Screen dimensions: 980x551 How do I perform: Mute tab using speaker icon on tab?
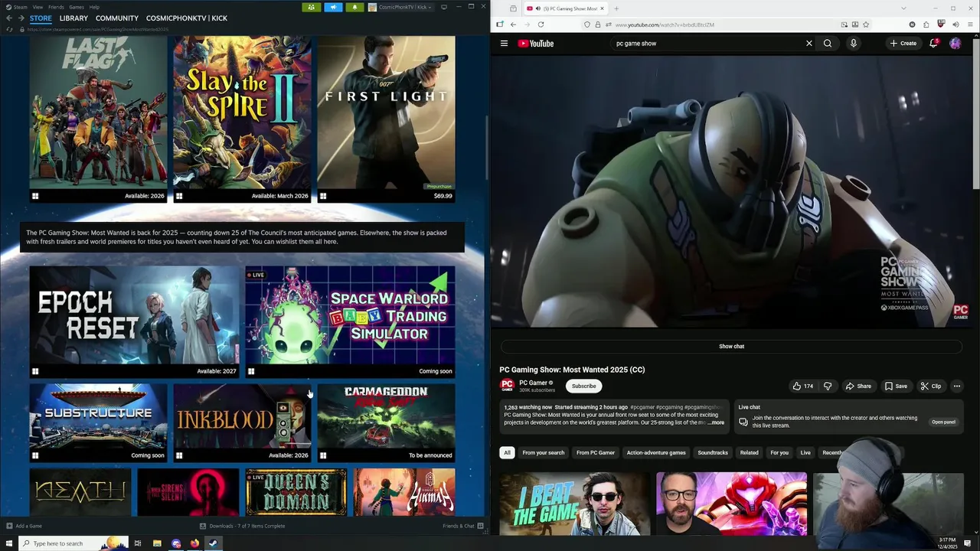[x=537, y=8]
